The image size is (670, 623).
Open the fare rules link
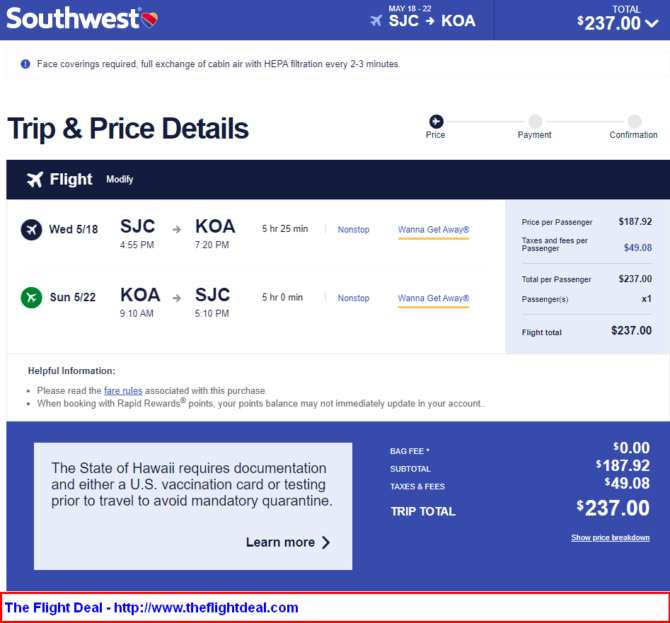tap(123, 391)
